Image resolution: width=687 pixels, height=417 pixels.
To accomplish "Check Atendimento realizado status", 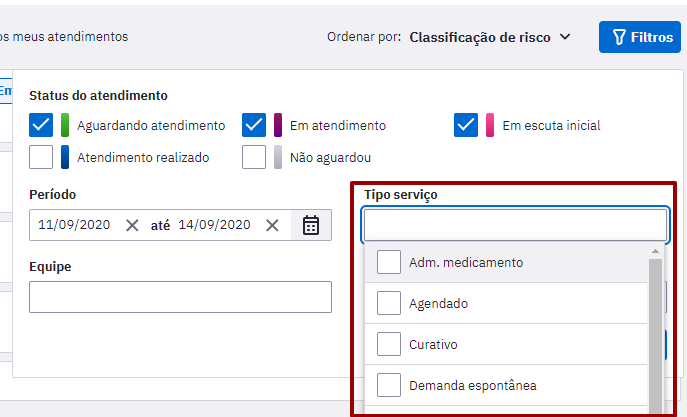I will (x=41, y=157).
